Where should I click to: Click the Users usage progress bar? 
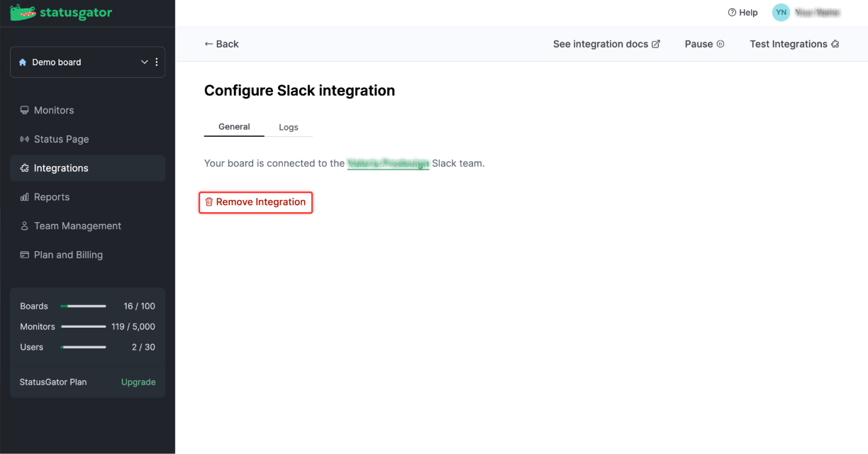[84, 348]
